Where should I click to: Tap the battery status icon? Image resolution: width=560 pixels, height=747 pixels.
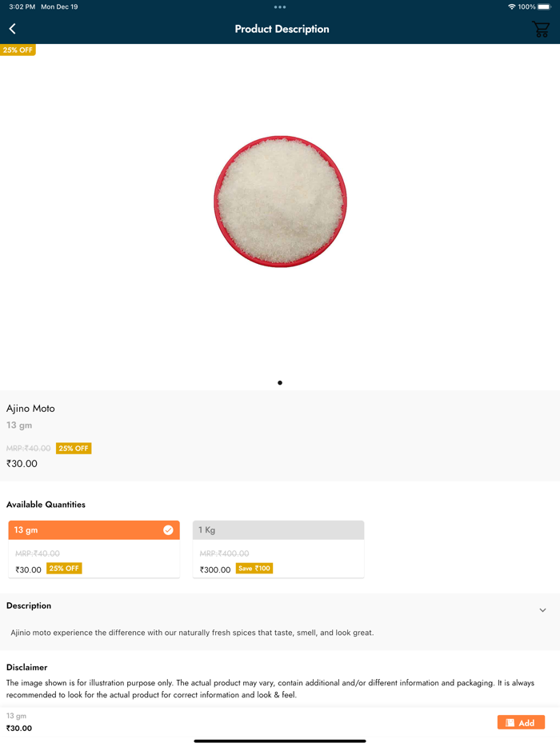pyautogui.click(x=544, y=6)
